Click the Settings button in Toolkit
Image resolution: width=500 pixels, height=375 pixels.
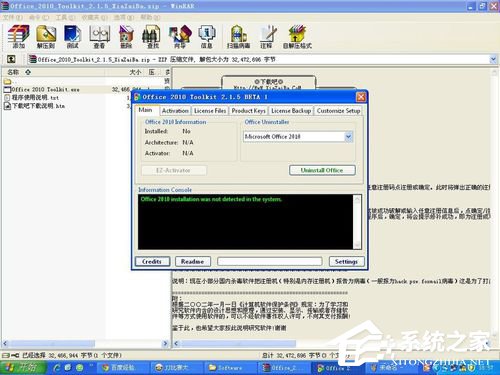coord(346,262)
